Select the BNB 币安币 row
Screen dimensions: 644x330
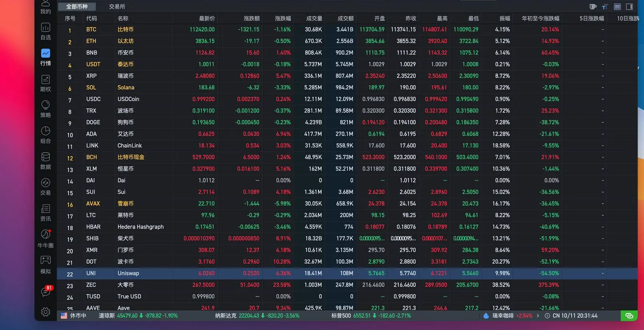tap(347, 53)
